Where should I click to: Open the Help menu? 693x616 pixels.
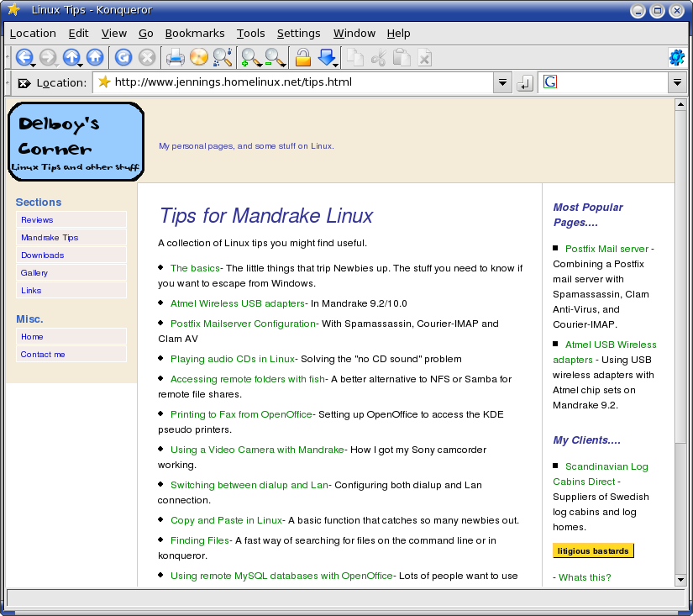[x=399, y=33]
